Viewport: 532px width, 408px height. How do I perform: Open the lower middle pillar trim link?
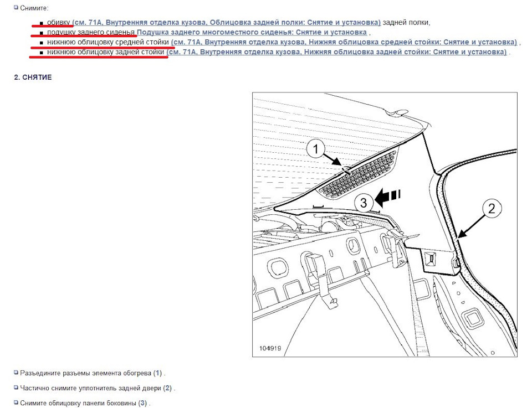344,42
